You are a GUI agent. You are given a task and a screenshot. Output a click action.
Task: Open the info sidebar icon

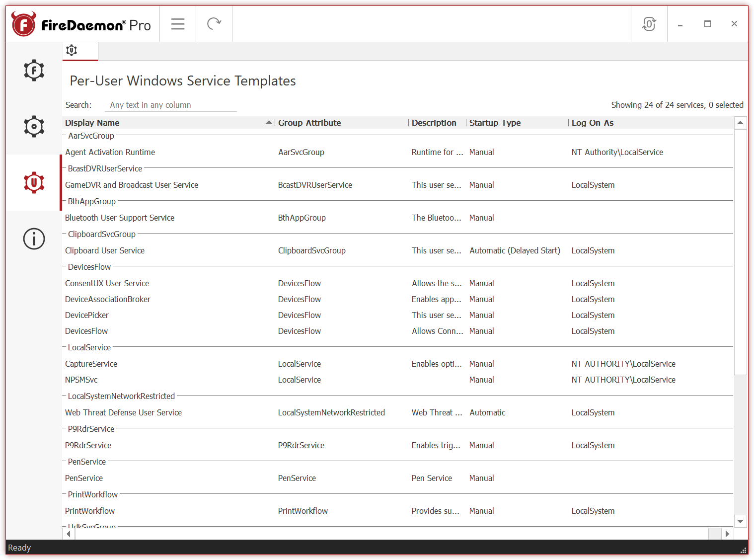[34, 239]
